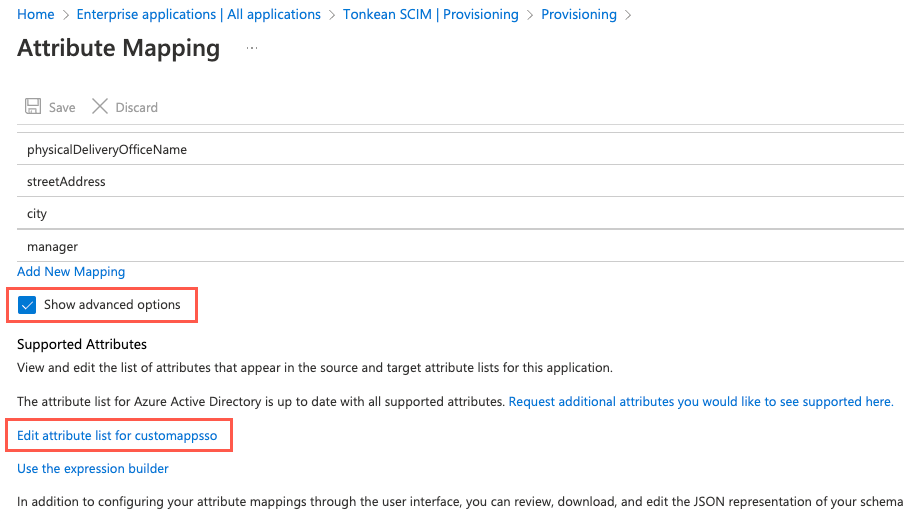
Task: Uncheck Show advanced options checkbox
Action: tap(27, 305)
